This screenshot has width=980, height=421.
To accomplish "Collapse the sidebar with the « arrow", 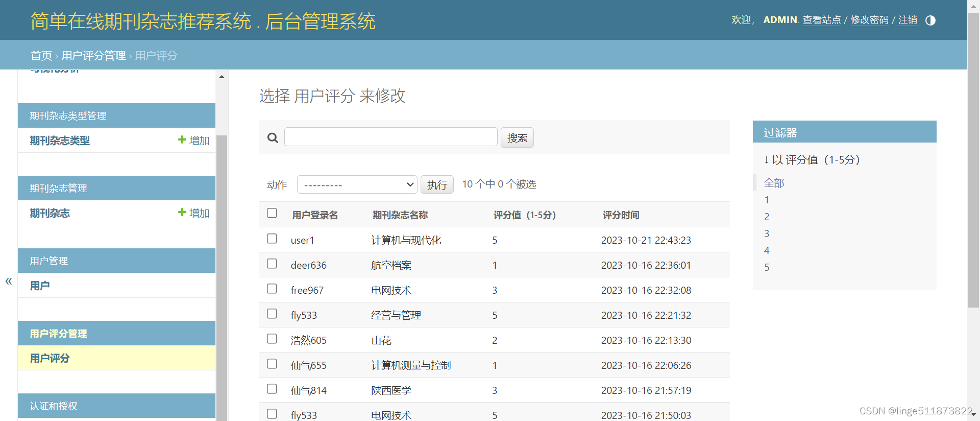I will 9,281.
